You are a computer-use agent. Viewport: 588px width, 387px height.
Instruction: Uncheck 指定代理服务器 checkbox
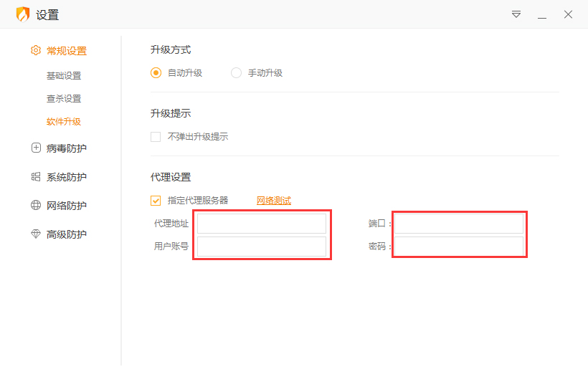pos(156,201)
